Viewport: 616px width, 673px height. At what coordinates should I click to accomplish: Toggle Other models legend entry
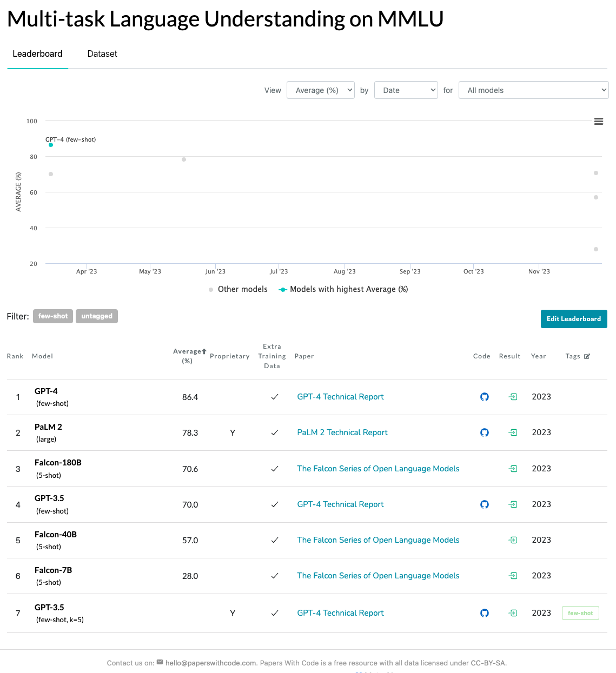click(x=238, y=289)
